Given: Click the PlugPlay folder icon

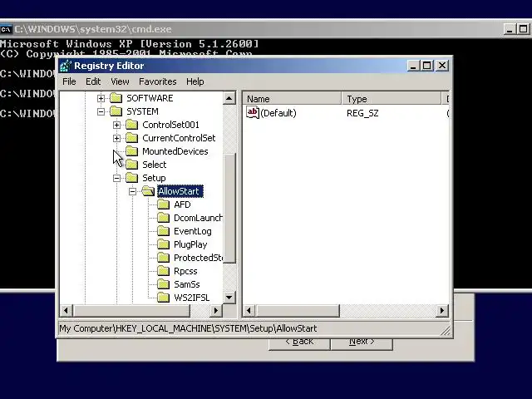Looking at the screenshot, I should [x=163, y=244].
